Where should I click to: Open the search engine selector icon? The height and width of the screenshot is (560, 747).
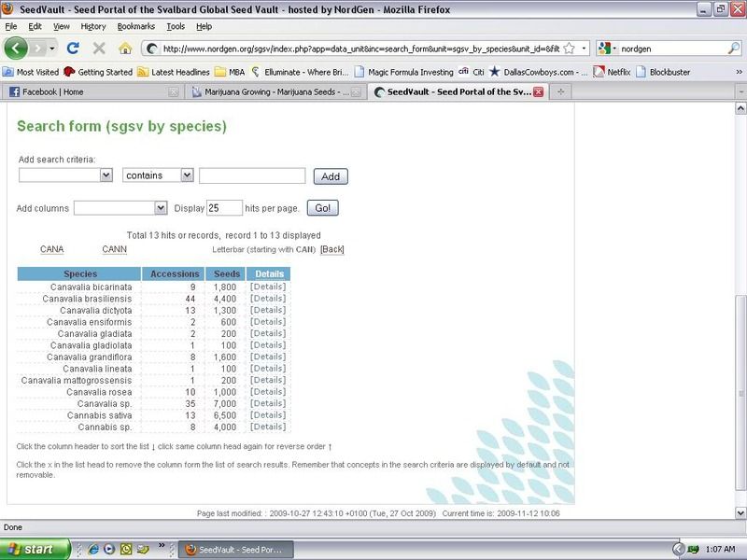click(605, 49)
